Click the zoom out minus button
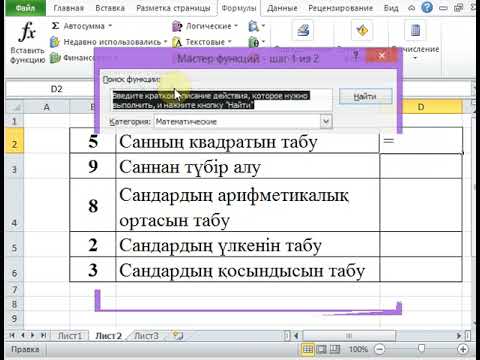 click(x=379, y=349)
